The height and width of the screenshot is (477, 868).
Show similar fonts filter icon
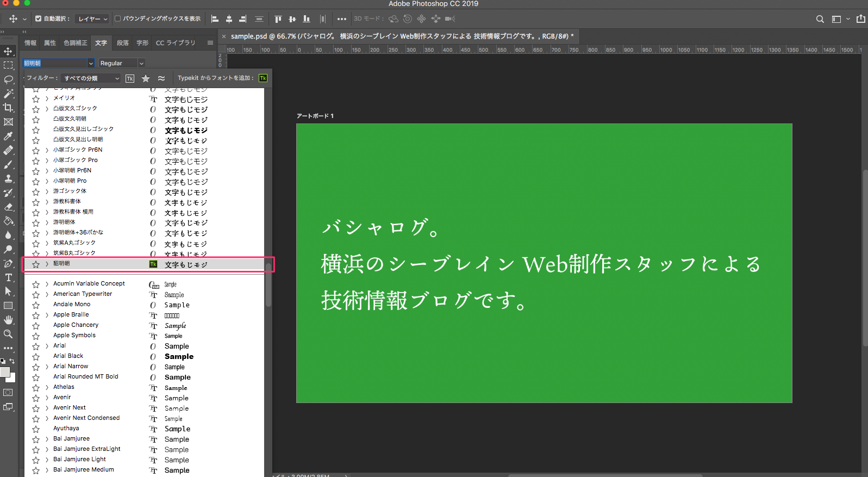(161, 78)
